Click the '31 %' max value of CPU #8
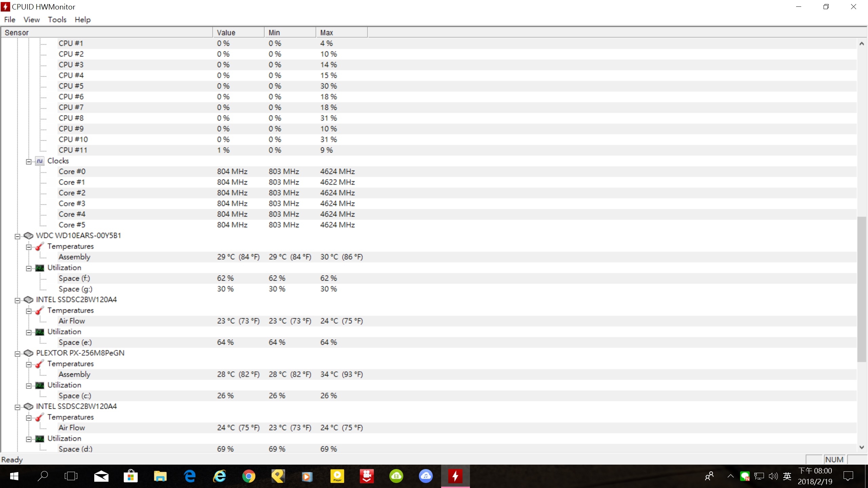Screen dimensions: 868x488 (329, 118)
